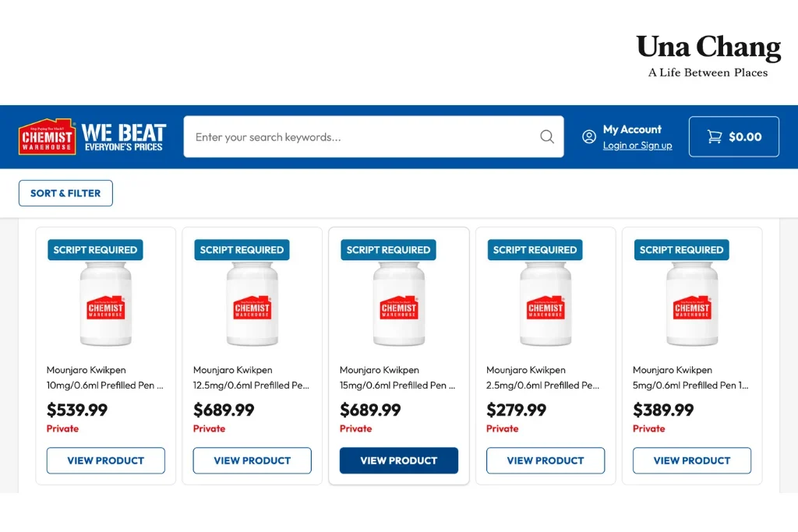Screen dimensions: 798x532
Task: View product for Mounjaro 2.5mg pen
Action: [x=546, y=460]
